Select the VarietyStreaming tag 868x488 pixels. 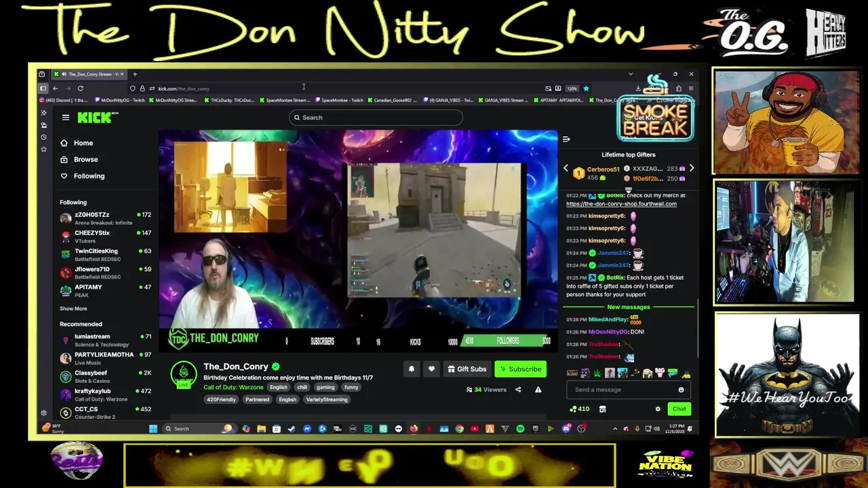(327, 400)
